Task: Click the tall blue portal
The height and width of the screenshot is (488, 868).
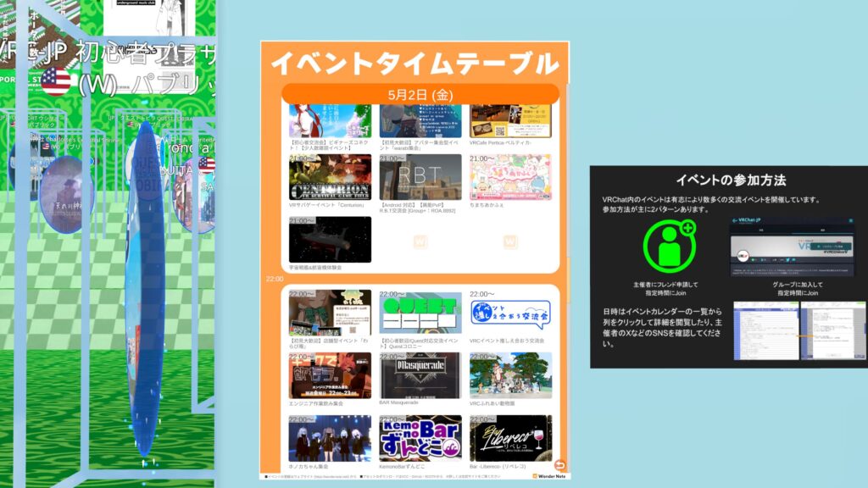Action: [x=145, y=288]
